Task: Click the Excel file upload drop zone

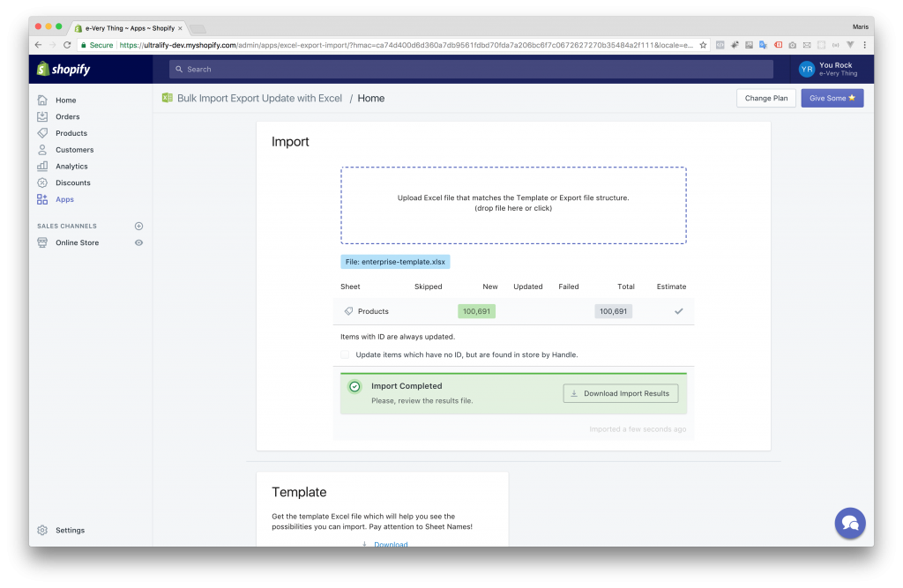Action: [513, 205]
